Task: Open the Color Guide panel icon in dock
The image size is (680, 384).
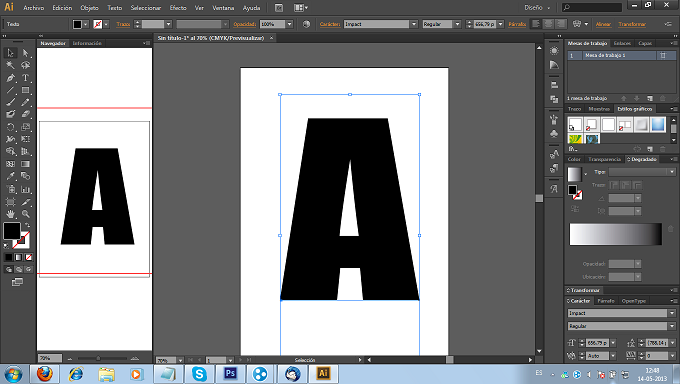Action: tap(554, 65)
